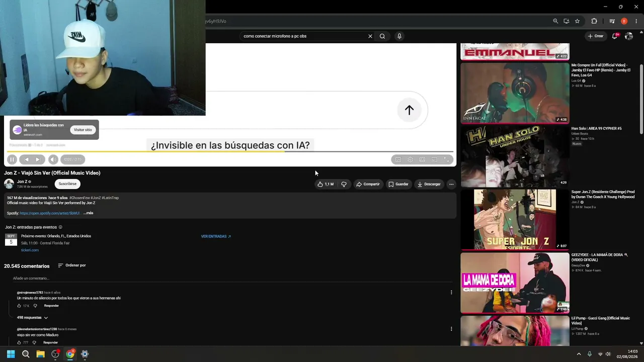
Task: Open the Chrome zoom magnifier indicator
Action: (555, 21)
